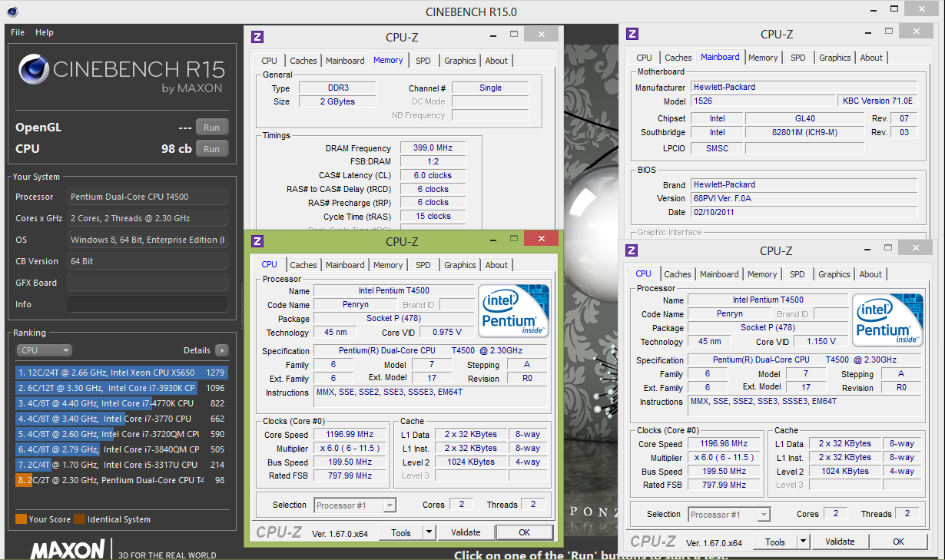Click OK in green CPU-Z window
Image resolution: width=945 pixels, height=560 pixels.
(524, 532)
